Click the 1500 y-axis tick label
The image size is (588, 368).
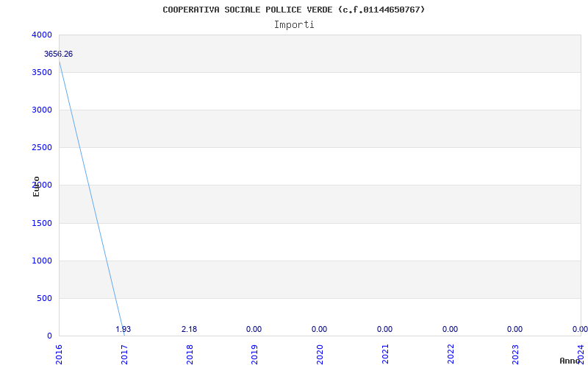point(42,224)
